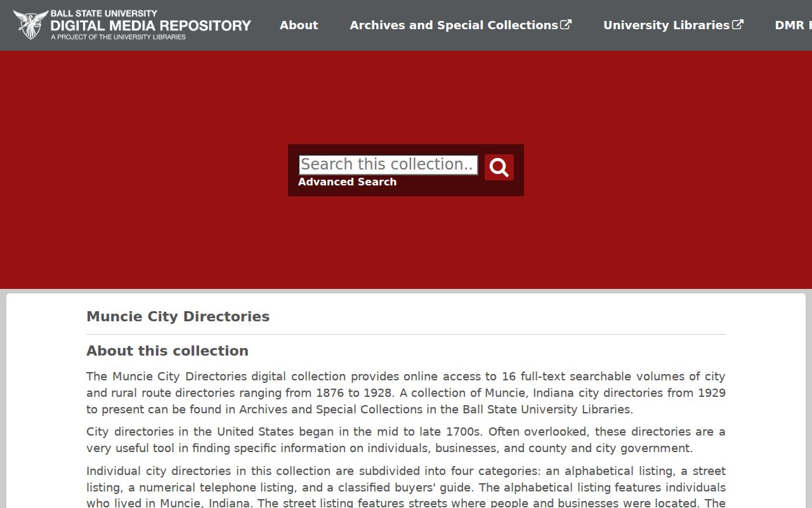Viewport: 812px width, 508px height.
Task: Click the external-link icon beside Archives and Special Collections
Action: click(566, 25)
